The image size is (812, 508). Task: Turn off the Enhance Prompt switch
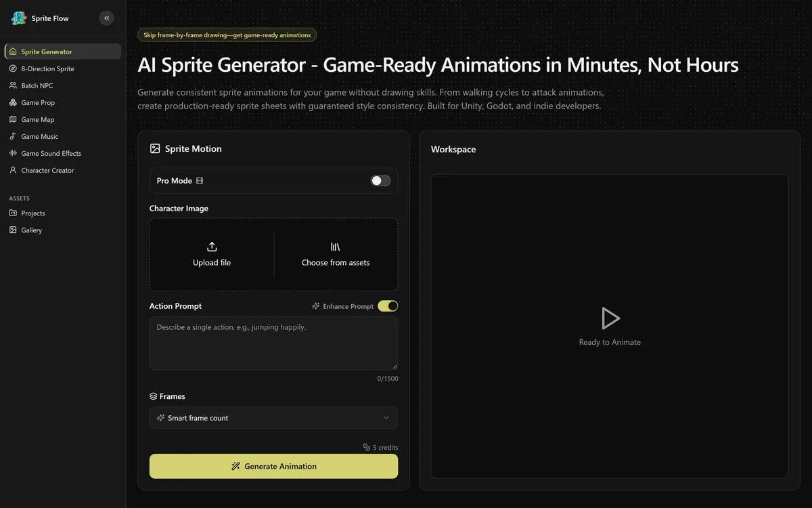pyautogui.click(x=388, y=306)
